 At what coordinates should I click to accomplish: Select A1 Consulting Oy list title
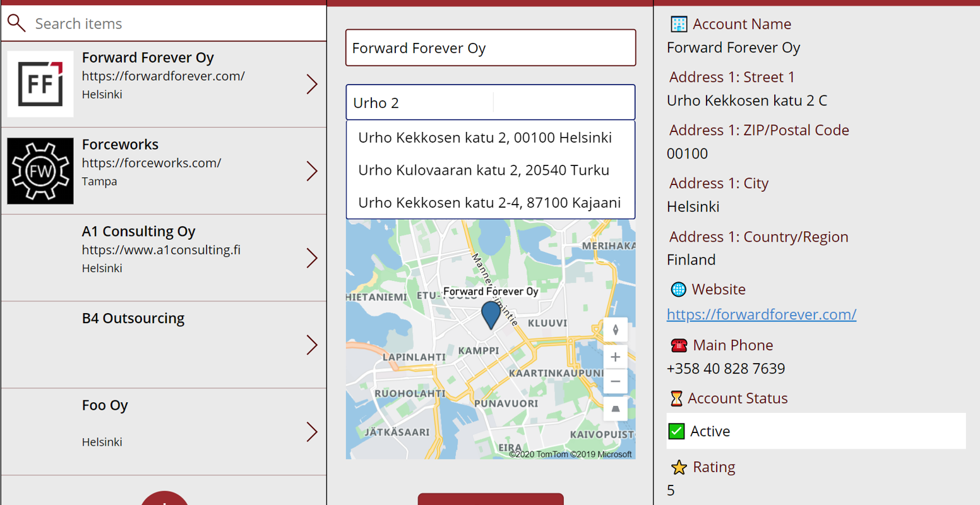[x=138, y=232]
